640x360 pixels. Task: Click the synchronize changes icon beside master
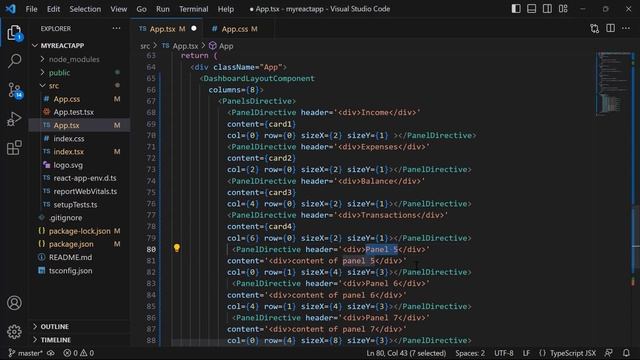click(x=51, y=353)
